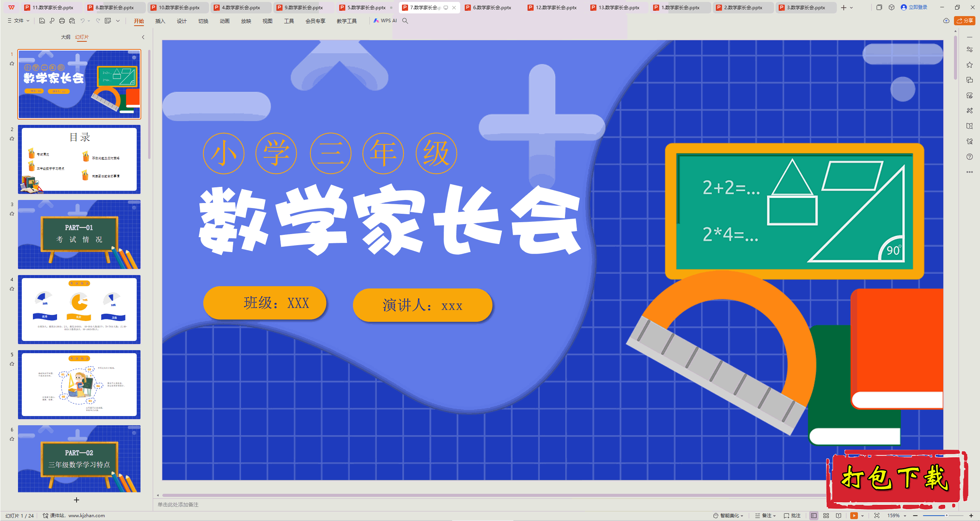Add a new slide with plus below thumbnails
Image resolution: width=980 pixels, height=521 pixels.
77,500
